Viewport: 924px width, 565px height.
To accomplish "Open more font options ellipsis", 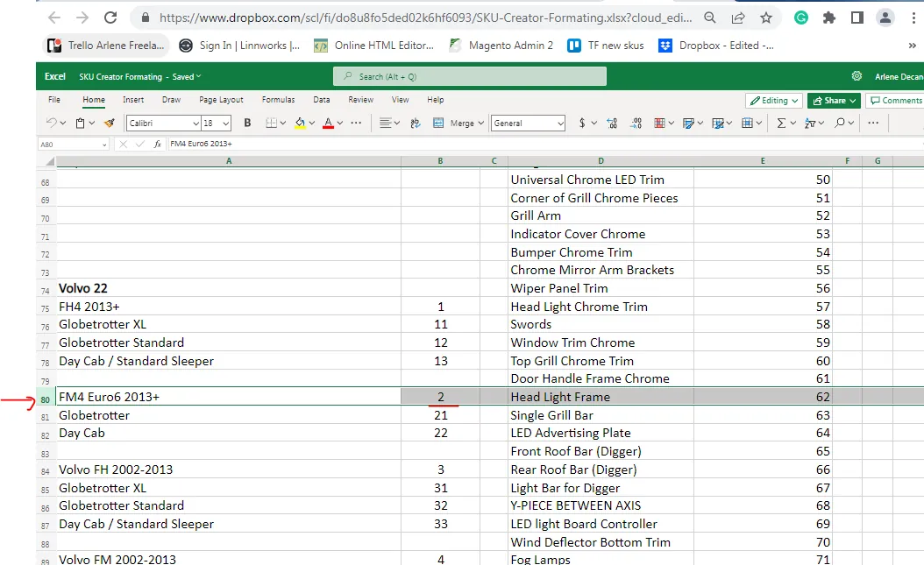I will [x=356, y=123].
